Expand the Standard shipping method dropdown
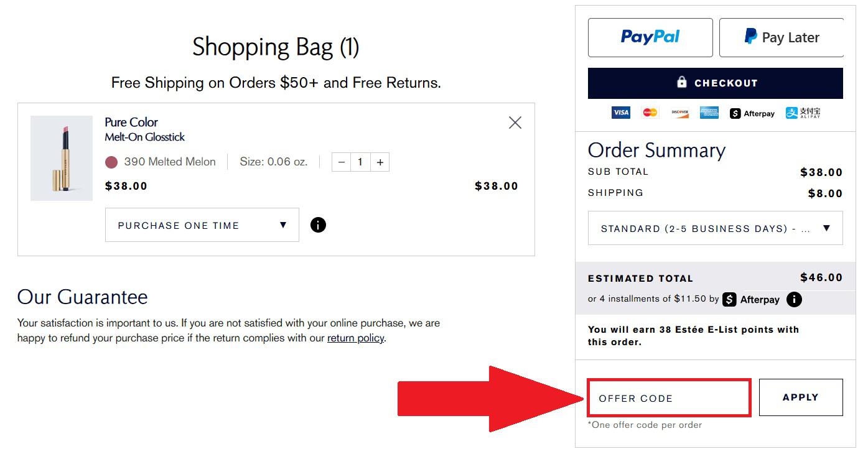 point(715,228)
